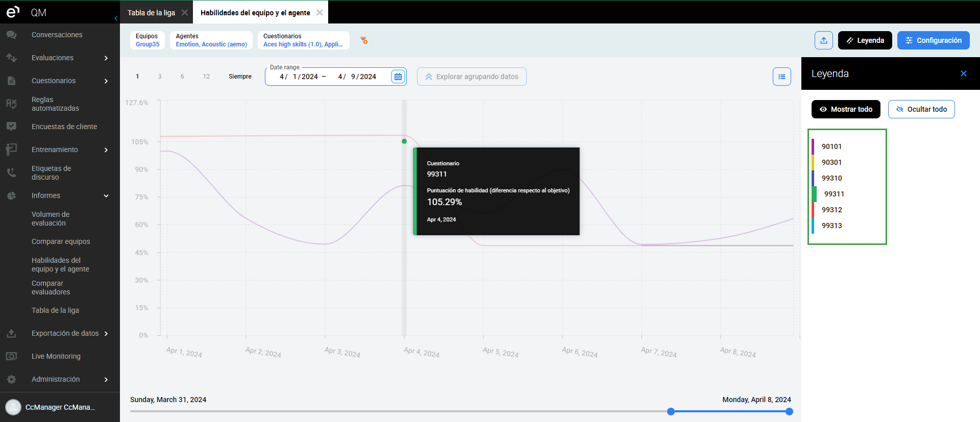This screenshot has height=422, width=980.
Task: Open the date range calendar picker
Action: [398, 77]
